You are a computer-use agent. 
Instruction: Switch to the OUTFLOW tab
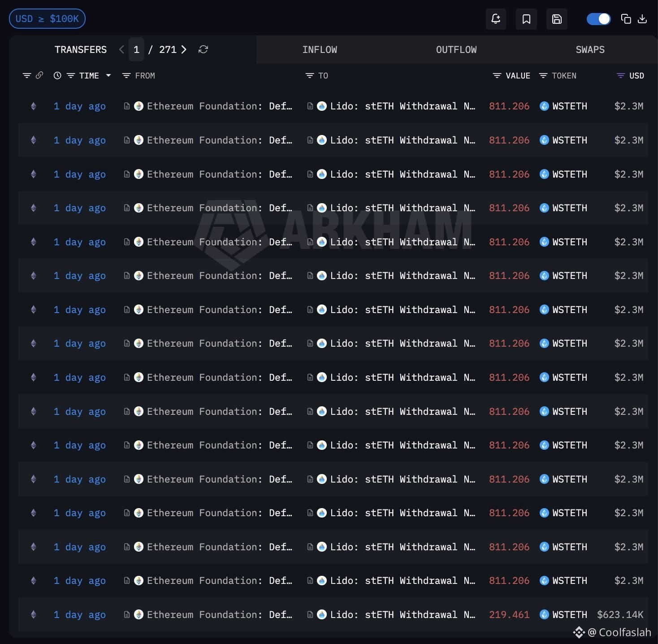tap(456, 49)
